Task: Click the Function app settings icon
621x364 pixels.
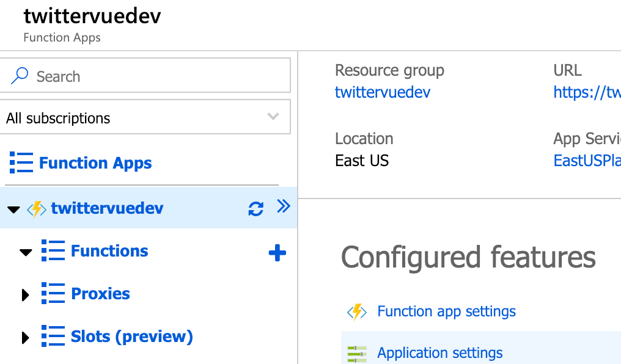Action: click(x=357, y=311)
